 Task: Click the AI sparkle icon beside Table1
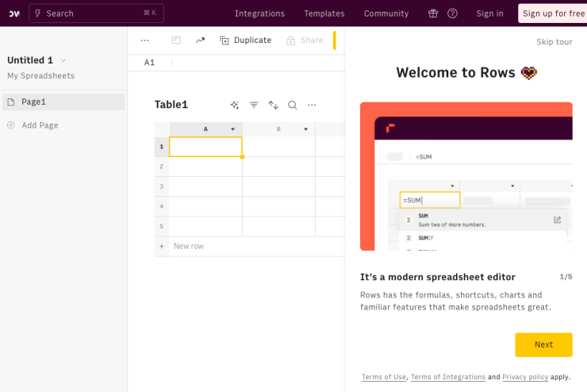pos(234,106)
